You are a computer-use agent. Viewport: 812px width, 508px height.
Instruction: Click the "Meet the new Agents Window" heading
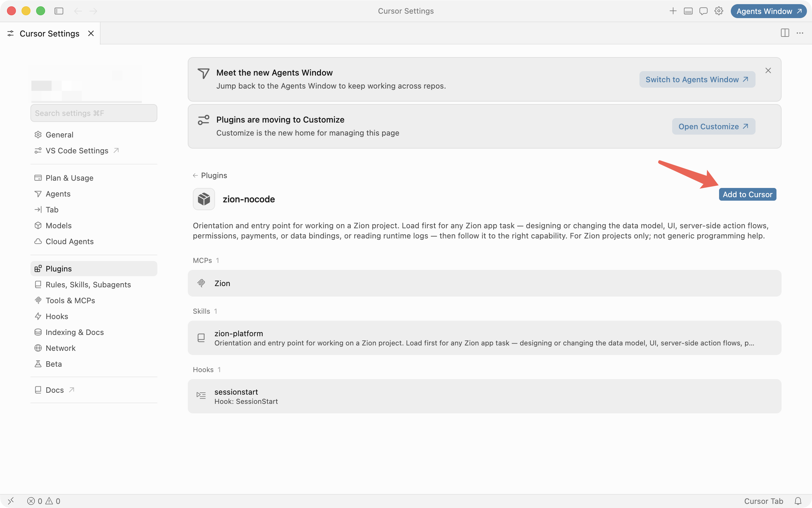274,73
